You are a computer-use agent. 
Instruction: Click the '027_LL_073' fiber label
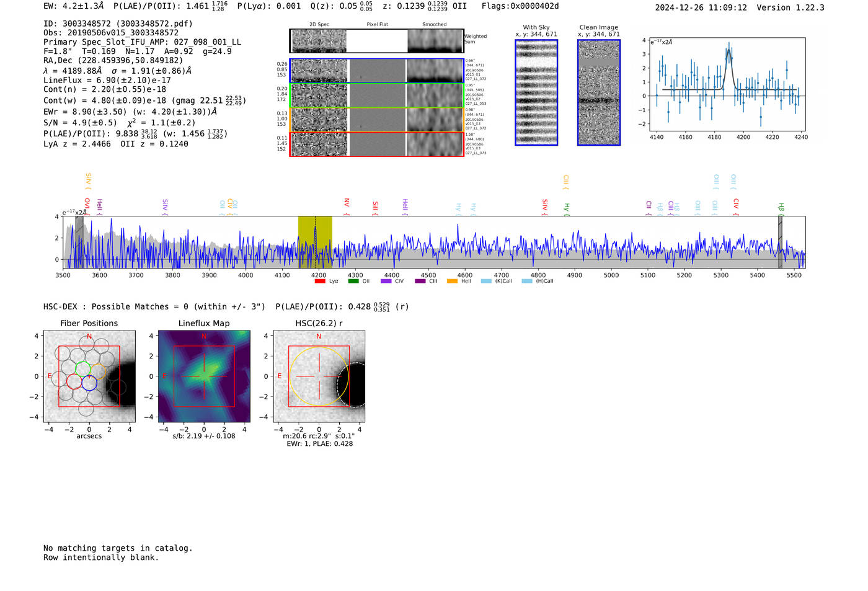(x=476, y=153)
